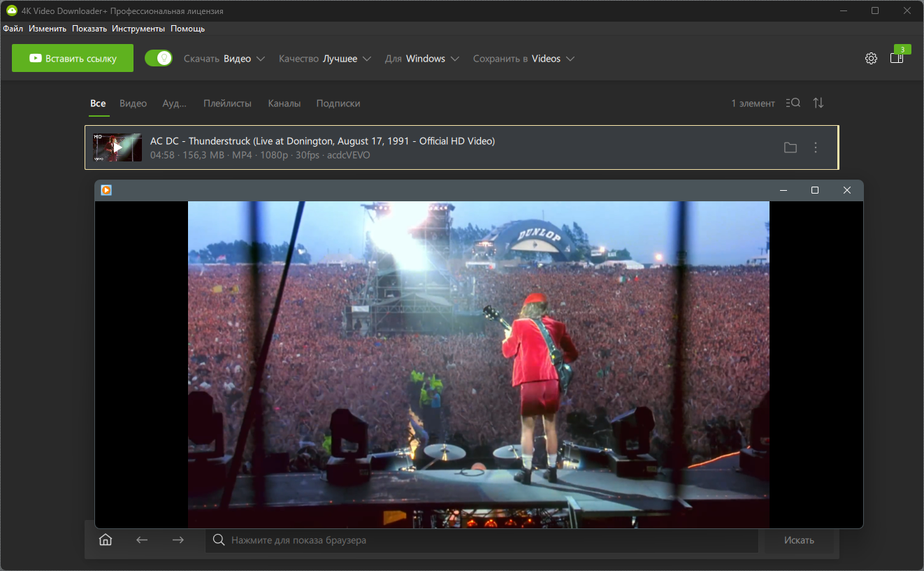The image size is (924, 571).
Task: Open the Качество Лучшее dropdown
Action: coord(325,59)
